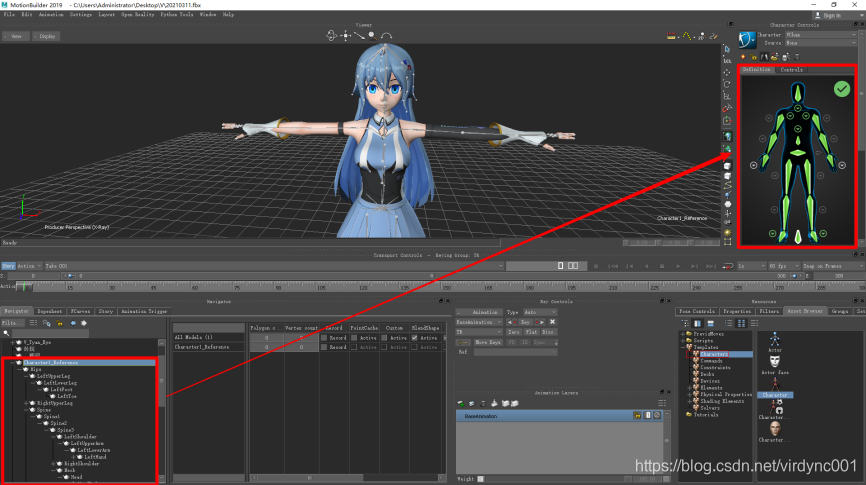This screenshot has width=866, height=485.
Task: Open the Source dropdown set to None
Action: [821, 43]
